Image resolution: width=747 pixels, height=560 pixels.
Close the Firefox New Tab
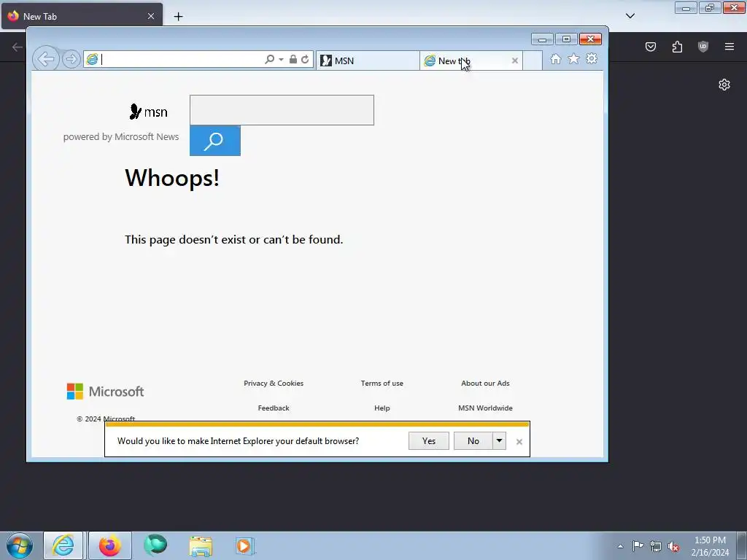[151, 16]
